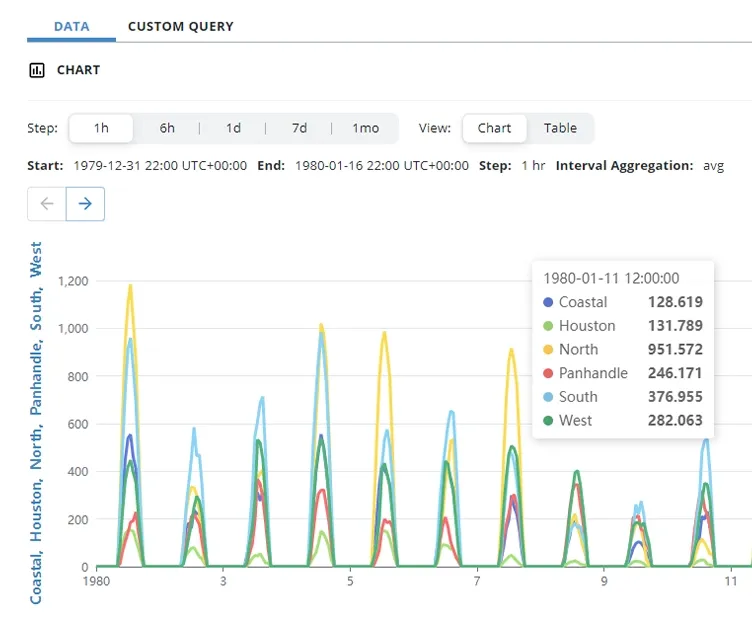Click the 1,000 y-axis label

click(x=73, y=329)
